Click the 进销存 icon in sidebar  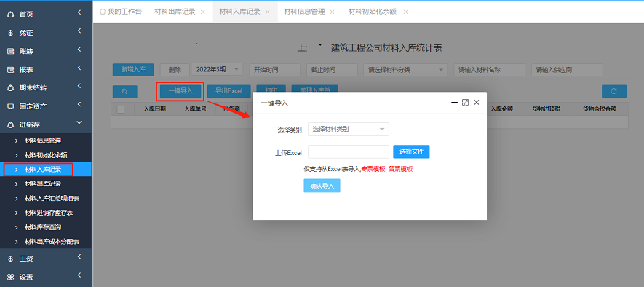[x=11, y=125]
